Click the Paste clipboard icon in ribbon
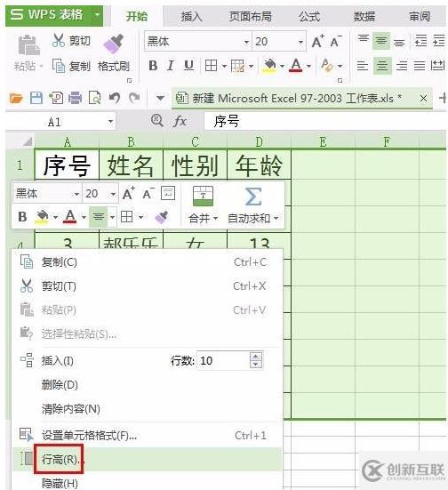448x490 pixels. pyautogui.click(x=28, y=45)
